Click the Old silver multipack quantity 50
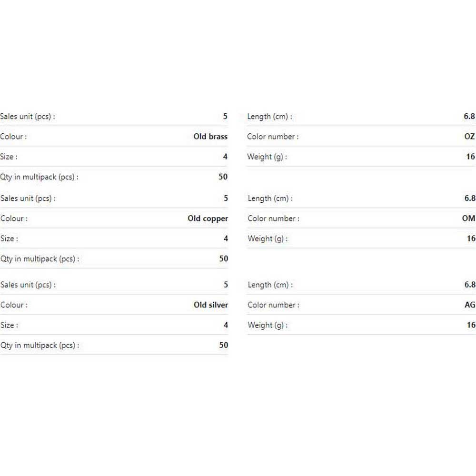The image size is (476, 476). tap(223, 345)
